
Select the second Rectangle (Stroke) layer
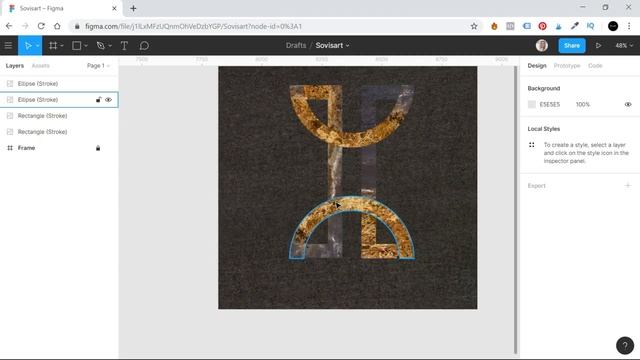click(59, 132)
